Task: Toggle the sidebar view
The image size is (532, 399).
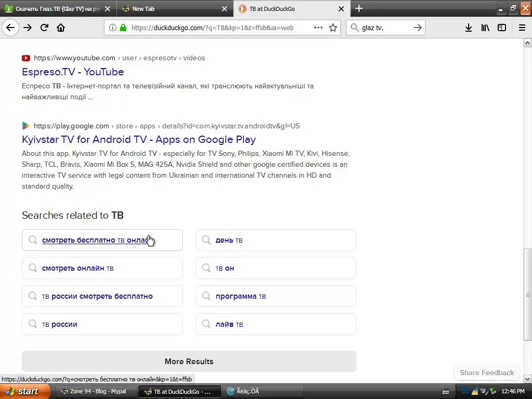Action: click(x=502, y=28)
